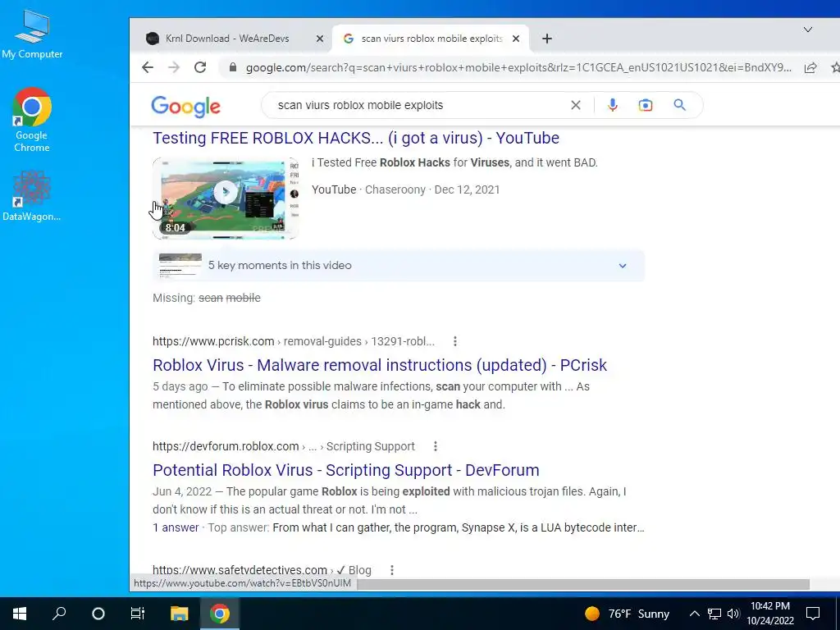Share this page icon in address bar
This screenshot has height=630, width=840.
coord(810,67)
